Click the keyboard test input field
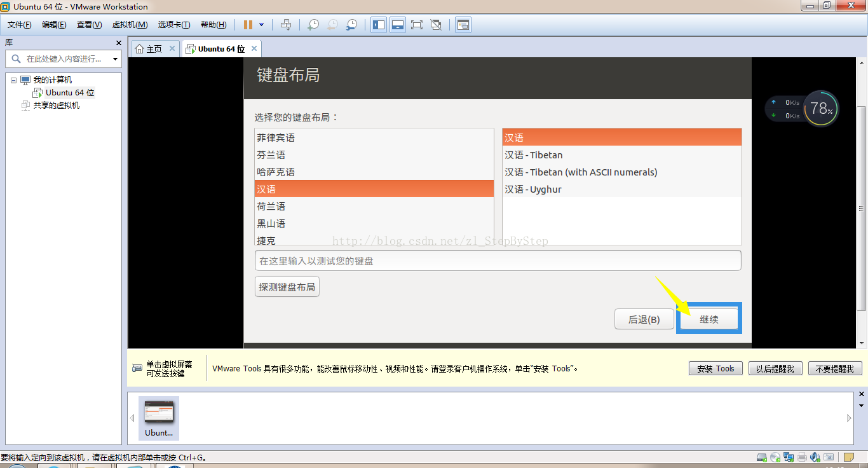 click(498, 261)
